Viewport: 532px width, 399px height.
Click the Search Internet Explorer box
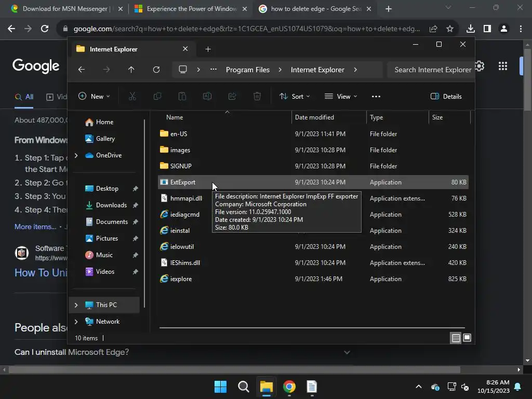click(431, 70)
